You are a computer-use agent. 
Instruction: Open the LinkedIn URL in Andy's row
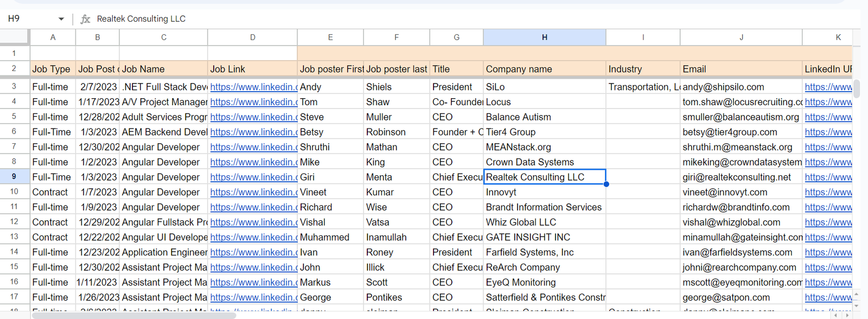pyautogui.click(x=828, y=87)
